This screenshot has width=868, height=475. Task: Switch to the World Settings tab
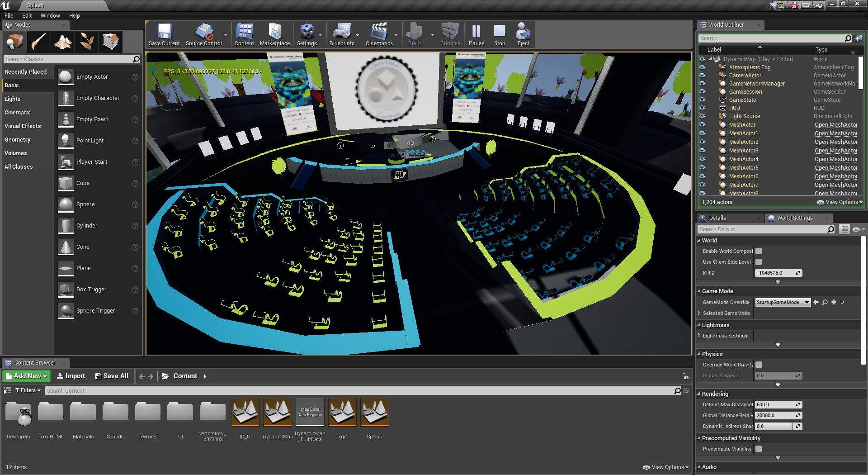point(795,218)
